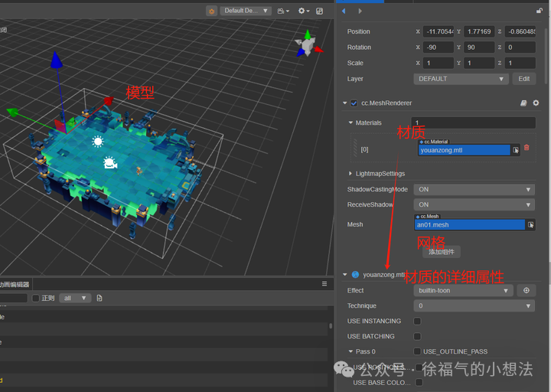Click the 添加组件 add component button
Screen dimensions: 551x392
pos(442,252)
